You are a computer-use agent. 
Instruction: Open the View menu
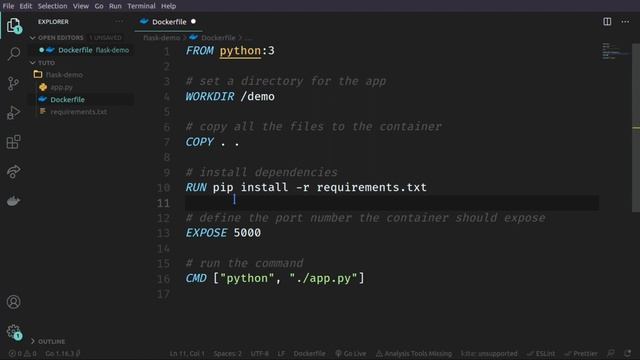pyautogui.click(x=81, y=6)
